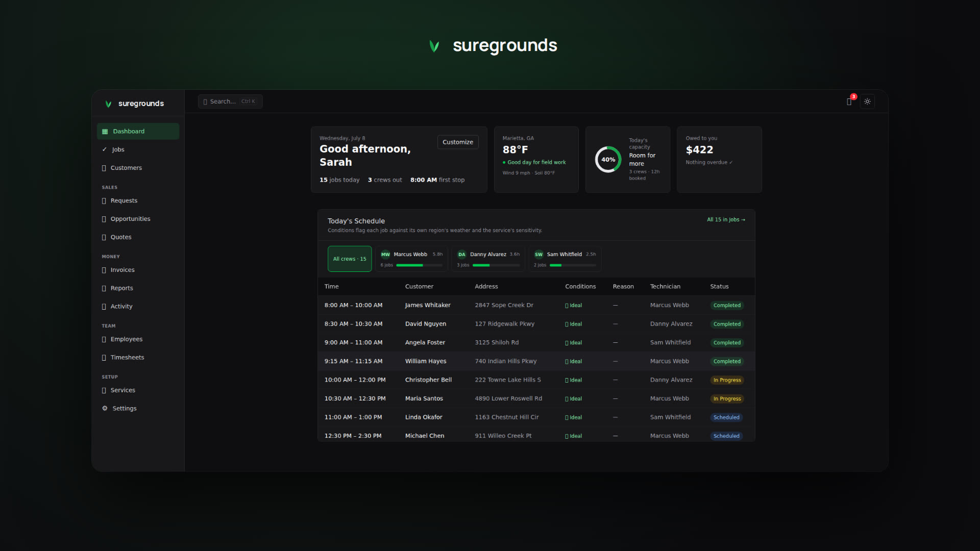Click the 3 crews out summary
This screenshot has height=551, width=980.
tap(385, 180)
